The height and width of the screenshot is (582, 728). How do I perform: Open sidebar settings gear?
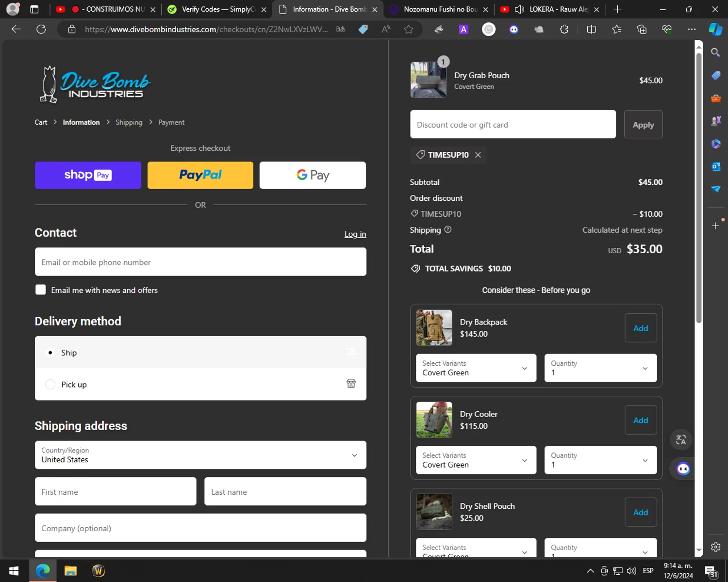(x=715, y=547)
